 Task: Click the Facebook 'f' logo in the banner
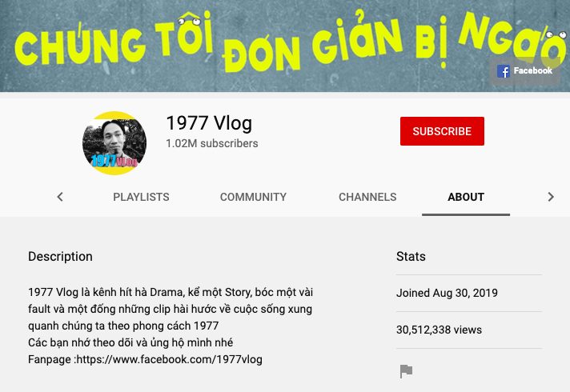coord(503,71)
